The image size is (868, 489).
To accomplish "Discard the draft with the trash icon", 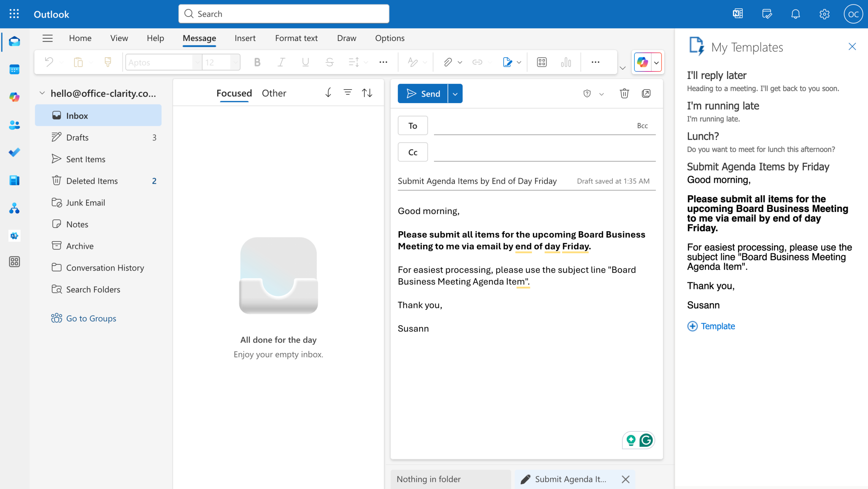I will (x=624, y=93).
